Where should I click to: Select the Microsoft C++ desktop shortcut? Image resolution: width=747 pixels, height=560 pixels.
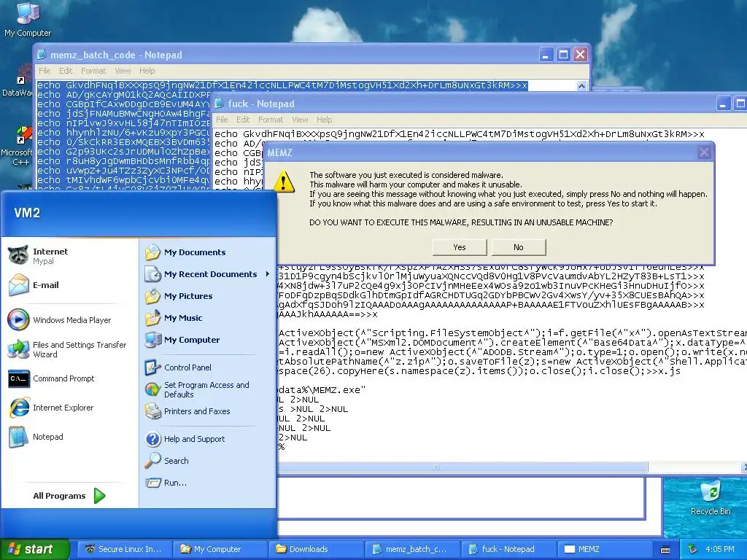click(x=18, y=147)
